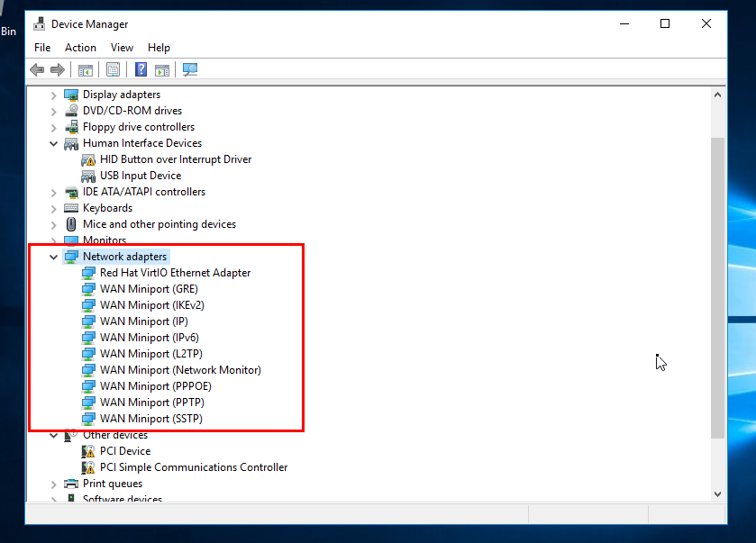The width and height of the screenshot is (756, 543).
Task: Open the Help menu
Action: point(159,48)
